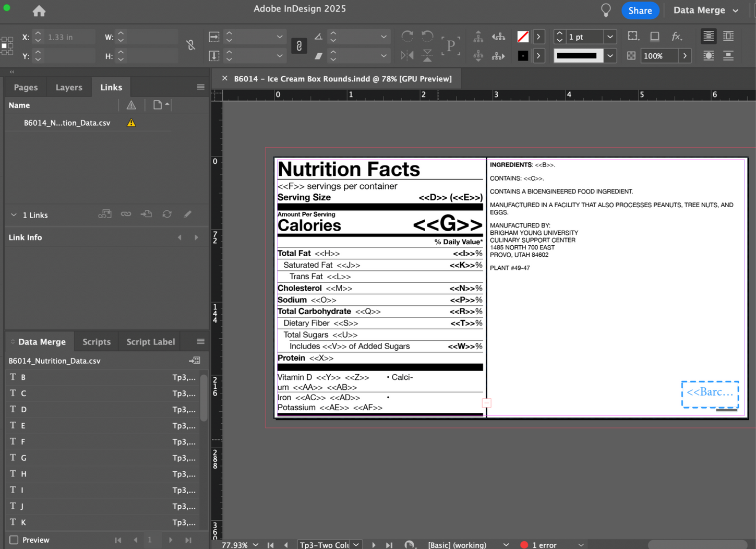Viewport: 756px width, 549px height.
Task: Switch to the Script Label tab
Action: (151, 342)
